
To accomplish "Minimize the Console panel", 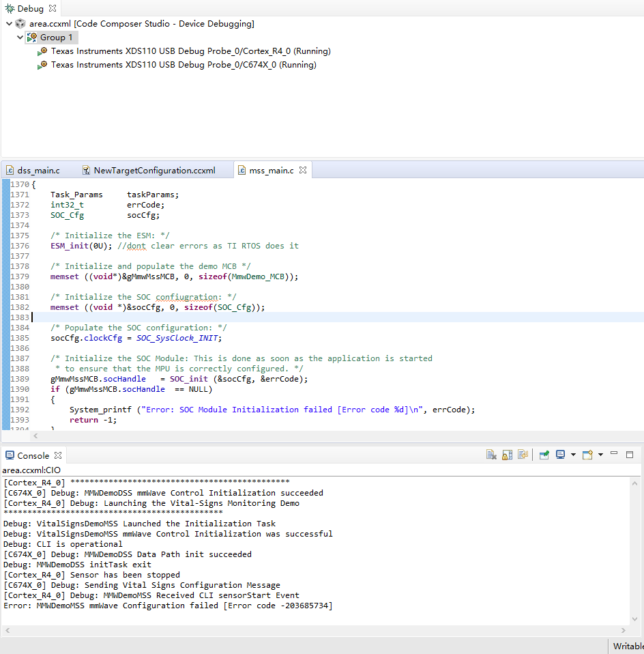I will 614,453.
